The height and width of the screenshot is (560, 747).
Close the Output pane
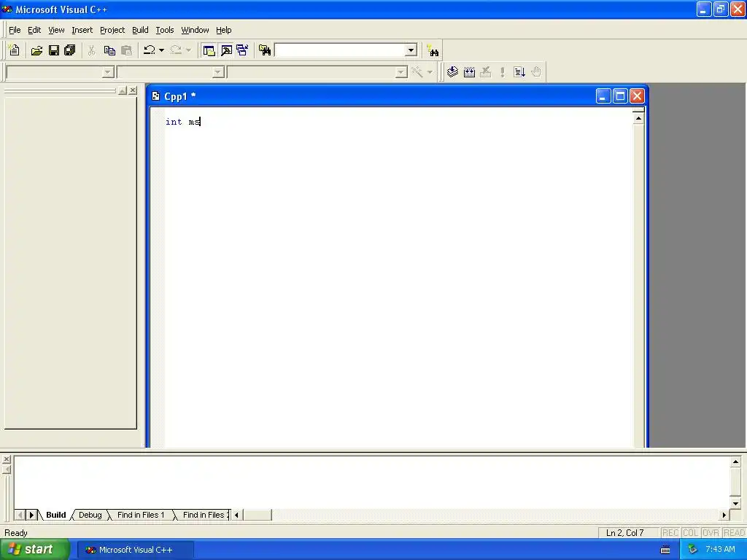tap(7, 459)
